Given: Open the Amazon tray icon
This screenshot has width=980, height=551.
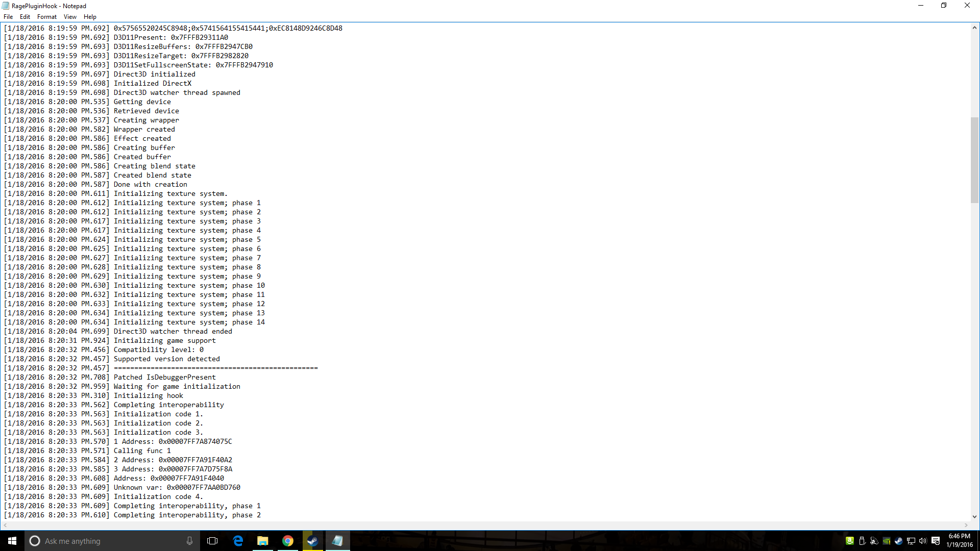Looking at the screenshot, I should click(850, 541).
